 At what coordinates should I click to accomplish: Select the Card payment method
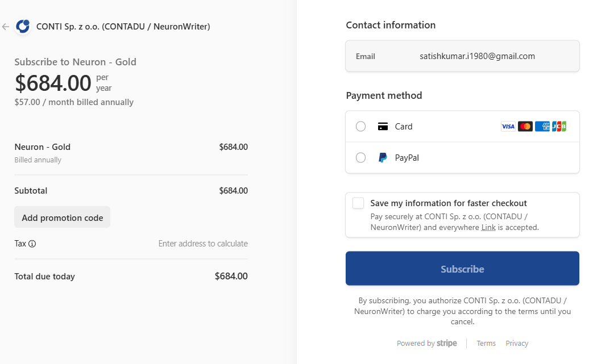point(360,126)
